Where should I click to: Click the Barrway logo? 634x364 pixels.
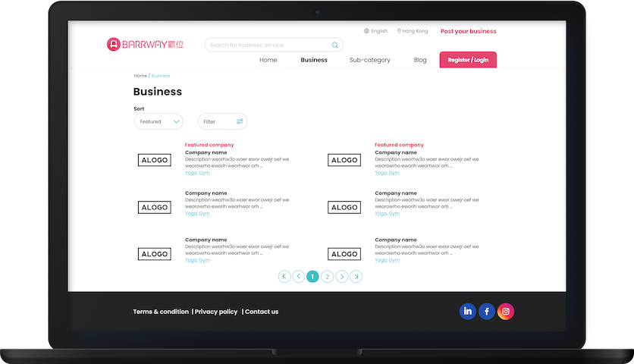click(146, 45)
